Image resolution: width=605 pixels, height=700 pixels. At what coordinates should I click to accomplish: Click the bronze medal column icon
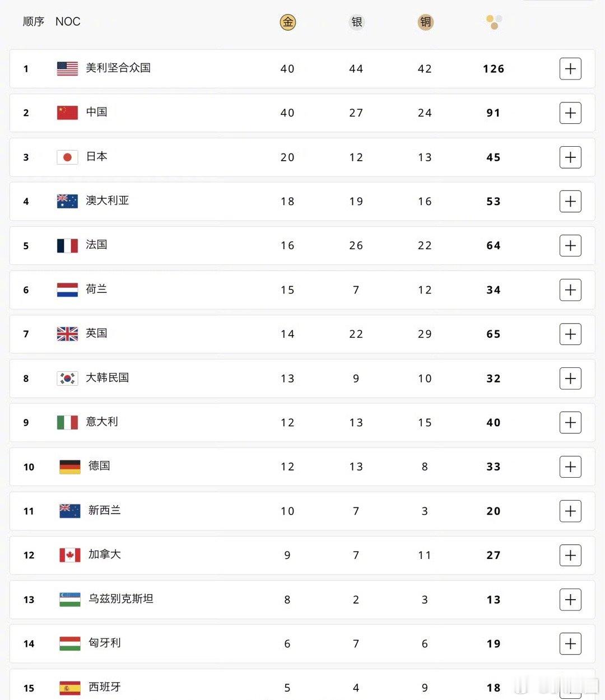[425, 22]
